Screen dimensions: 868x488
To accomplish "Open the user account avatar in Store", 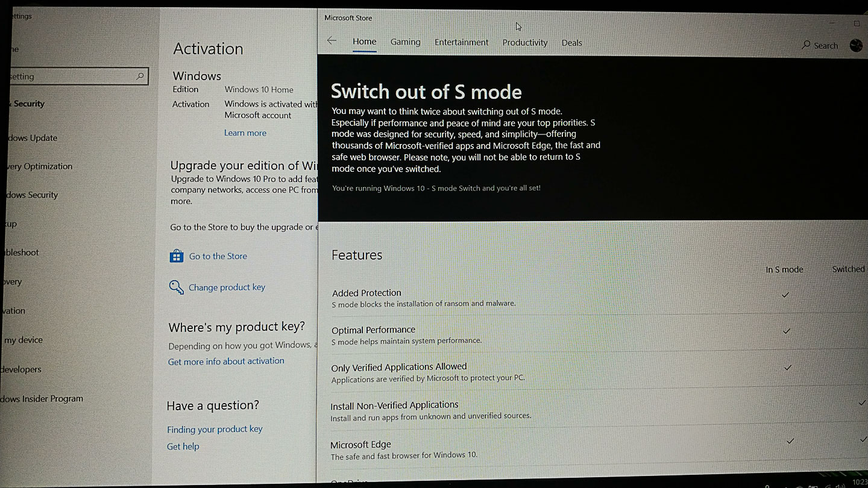I will [856, 45].
